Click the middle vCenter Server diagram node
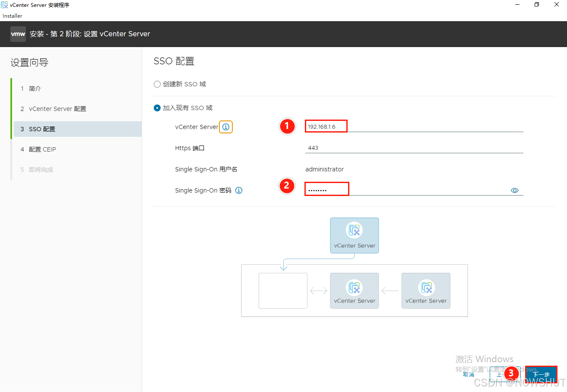567x392 pixels. point(355,291)
